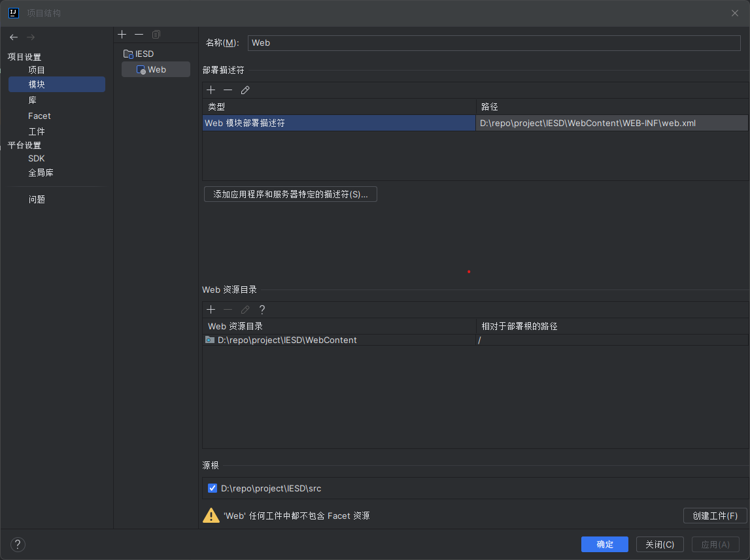Add a deployment descriptor with the plus icon
This screenshot has height=560, width=750.
click(x=211, y=90)
